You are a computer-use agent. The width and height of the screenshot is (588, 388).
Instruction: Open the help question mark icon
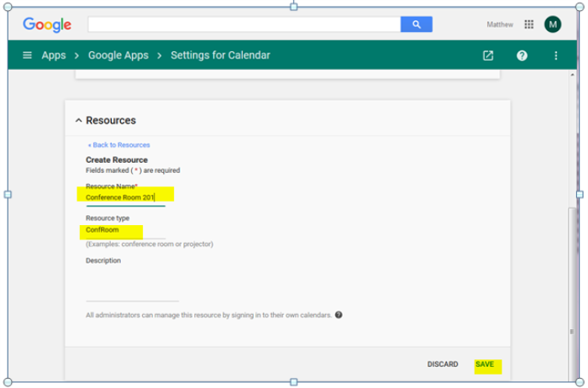coord(522,55)
